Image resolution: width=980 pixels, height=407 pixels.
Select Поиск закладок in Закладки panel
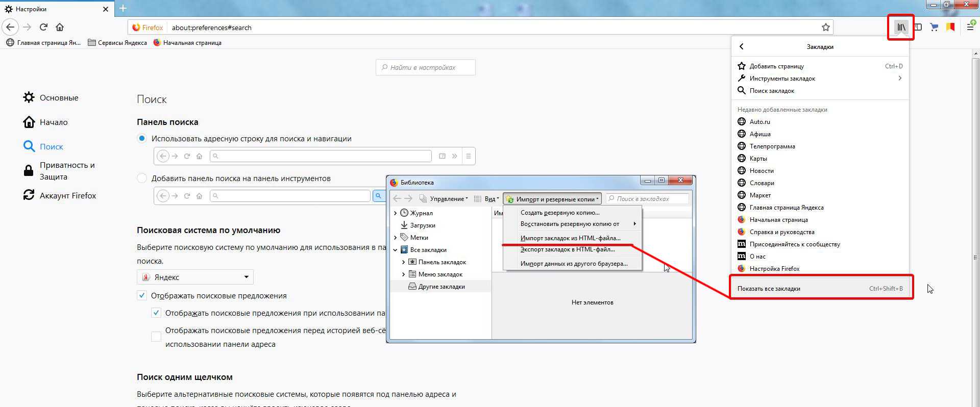click(820, 90)
